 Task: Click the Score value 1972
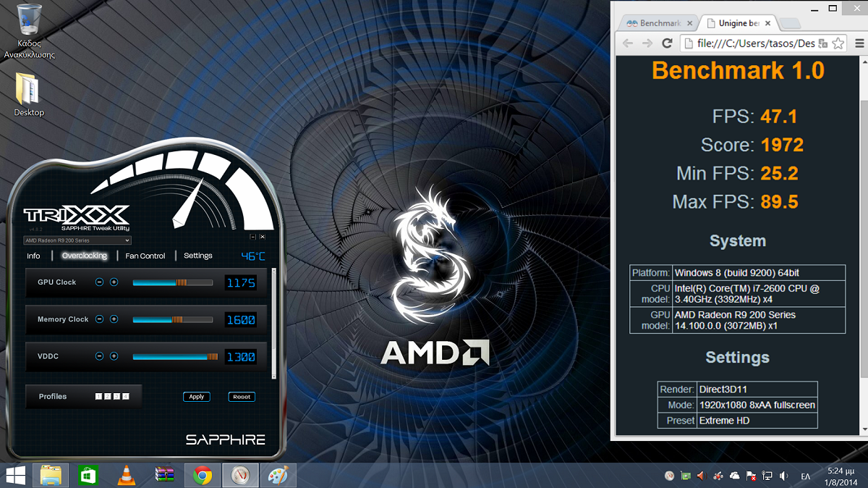(782, 145)
